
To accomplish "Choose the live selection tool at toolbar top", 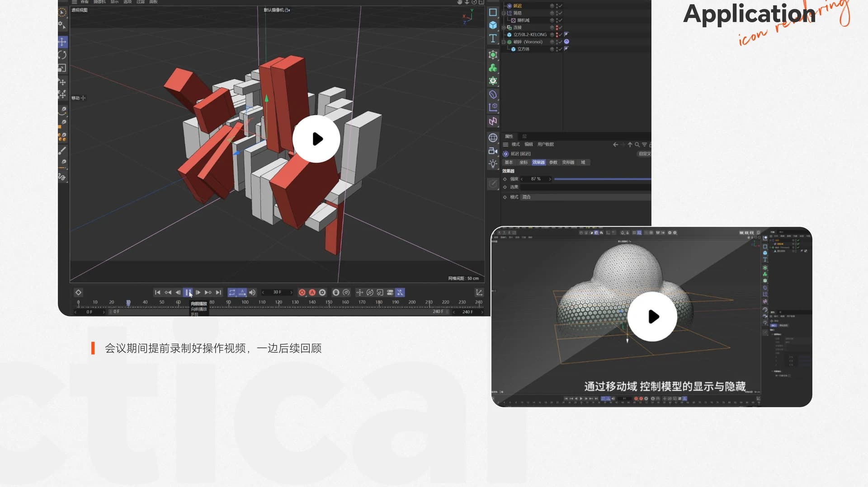I will pos(63,13).
